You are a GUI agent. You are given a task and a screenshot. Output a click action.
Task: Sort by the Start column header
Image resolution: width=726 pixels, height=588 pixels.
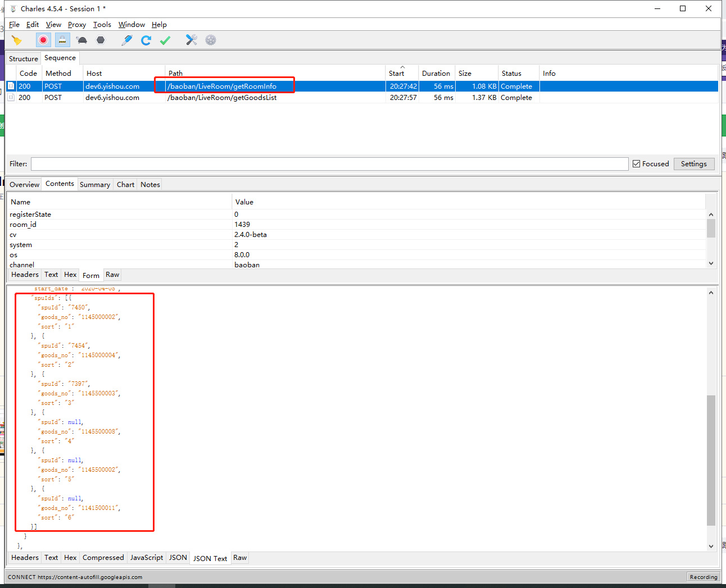tap(401, 74)
